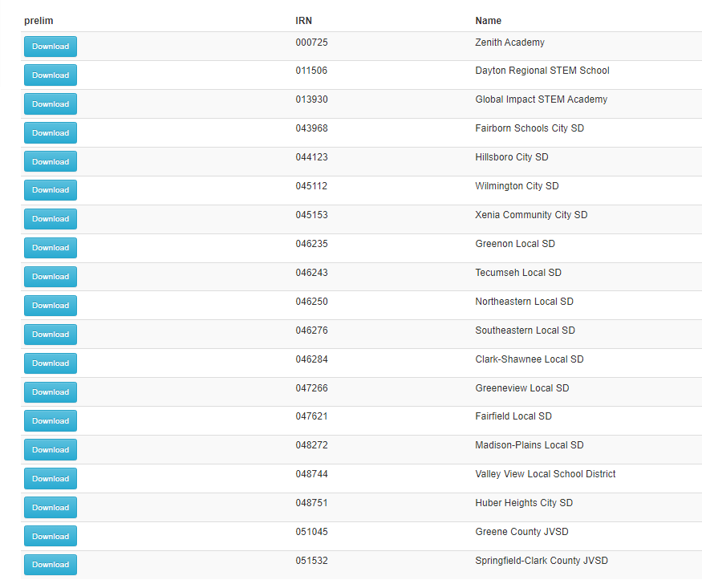The width and height of the screenshot is (702, 588).
Task: Click Download for Dayton Regional STEM School
Action: [51, 75]
